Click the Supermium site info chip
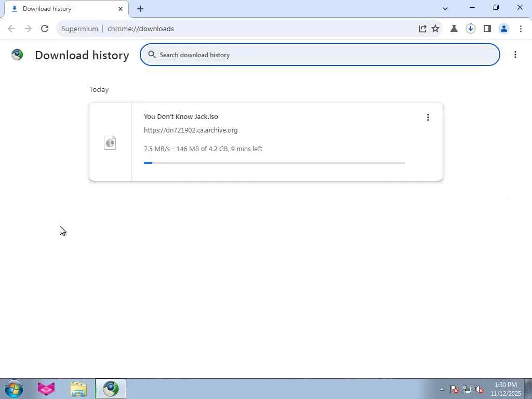Screen dimensions: 532x399 (x=79, y=29)
